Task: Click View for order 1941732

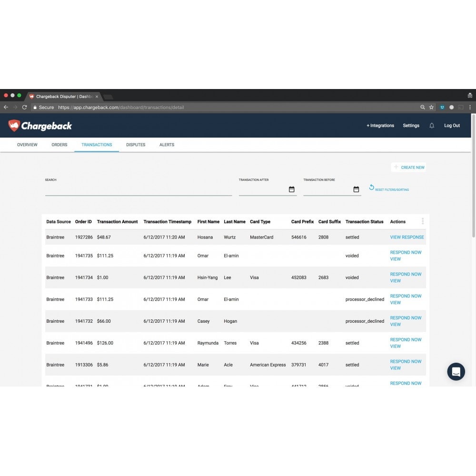Action: coord(395,325)
